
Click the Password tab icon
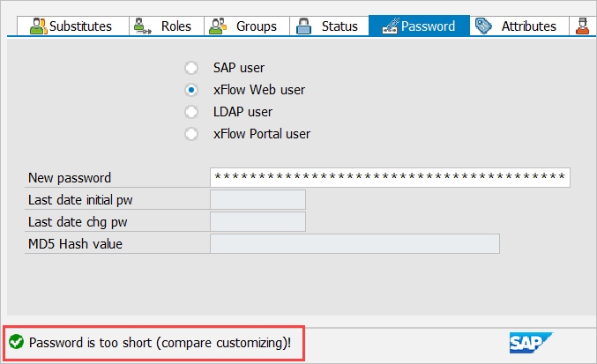[388, 26]
